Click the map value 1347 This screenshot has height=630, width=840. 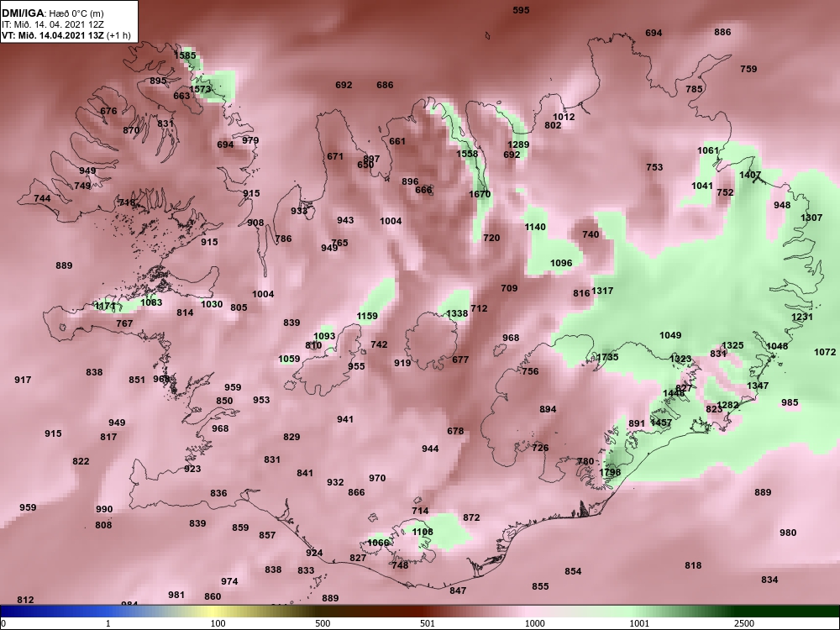tap(758, 386)
